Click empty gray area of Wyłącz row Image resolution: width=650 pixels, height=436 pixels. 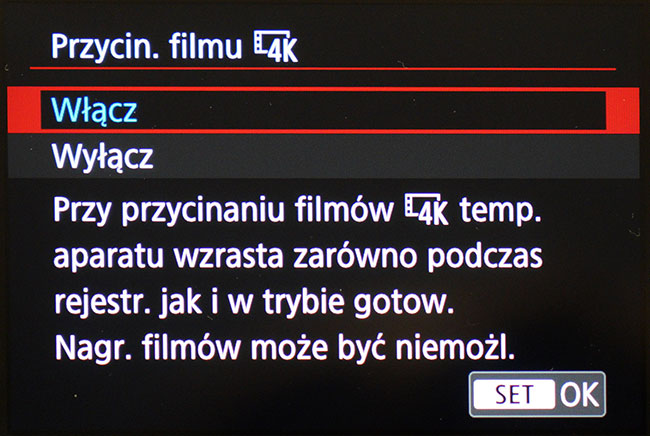(394, 156)
